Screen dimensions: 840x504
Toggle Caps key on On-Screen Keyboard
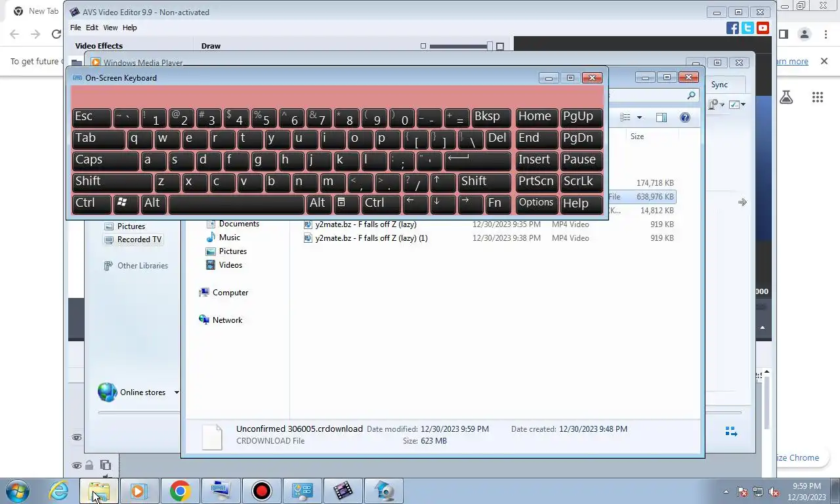click(106, 160)
